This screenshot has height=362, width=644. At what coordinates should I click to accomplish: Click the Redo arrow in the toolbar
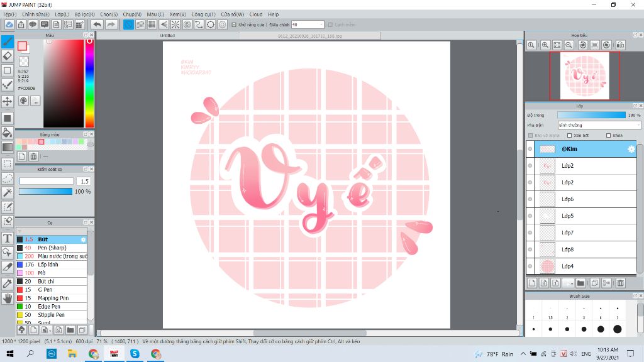[111, 25]
